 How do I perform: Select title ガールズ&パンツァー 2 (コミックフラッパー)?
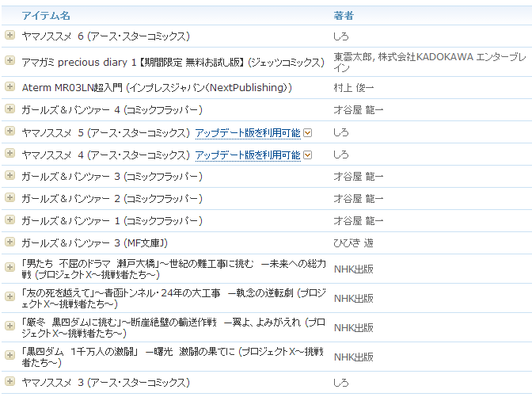pos(112,199)
